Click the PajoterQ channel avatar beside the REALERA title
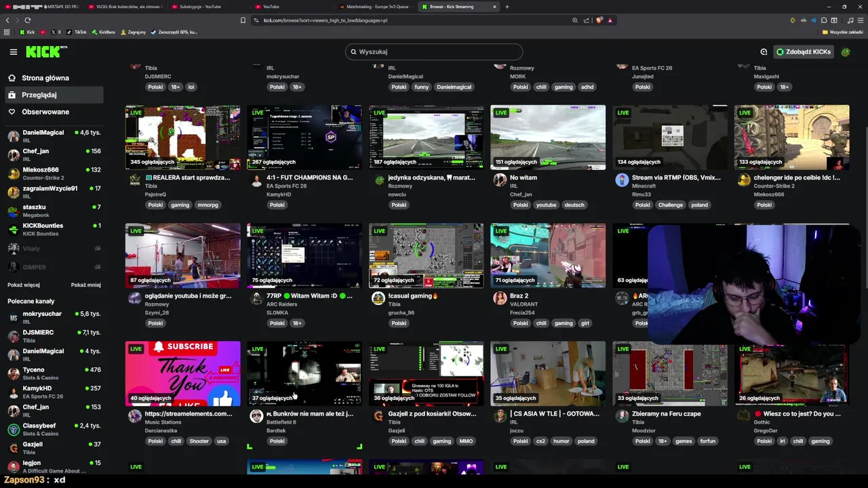868x488 pixels. click(x=134, y=180)
